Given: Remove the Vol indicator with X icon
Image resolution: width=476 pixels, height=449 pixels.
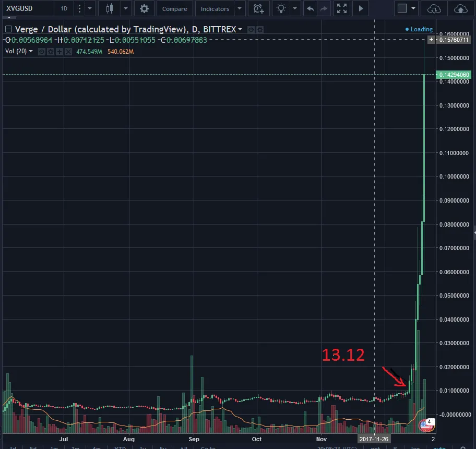Looking at the screenshot, I should point(68,52).
